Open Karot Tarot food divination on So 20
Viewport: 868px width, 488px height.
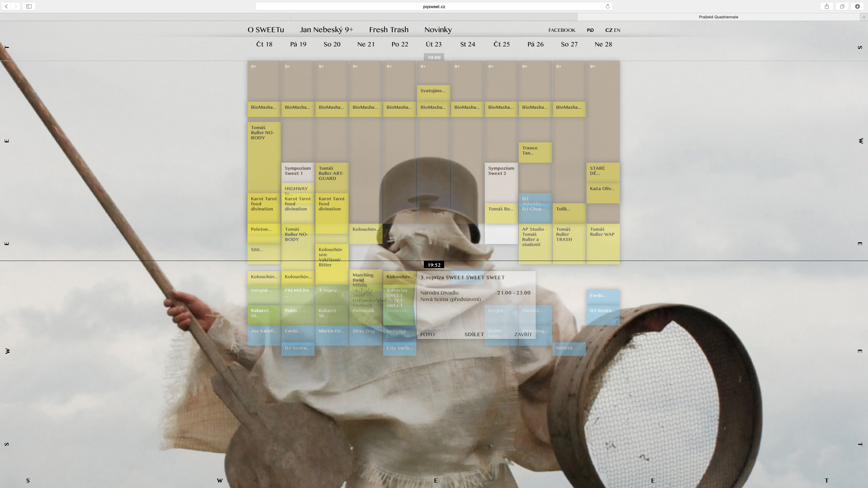coord(332,213)
